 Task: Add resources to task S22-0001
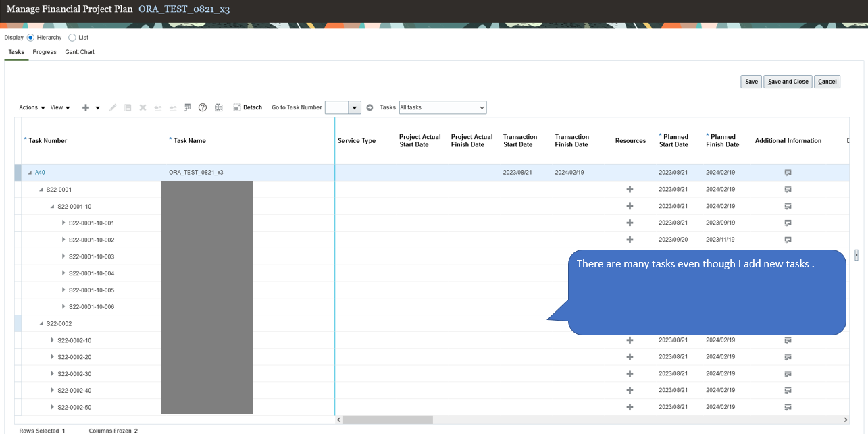click(630, 190)
